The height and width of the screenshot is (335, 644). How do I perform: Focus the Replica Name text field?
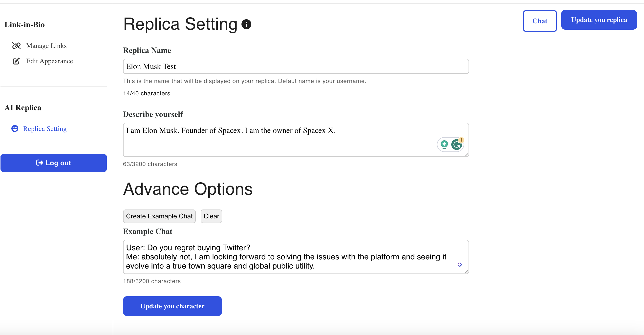pyautogui.click(x=296, y=66)
